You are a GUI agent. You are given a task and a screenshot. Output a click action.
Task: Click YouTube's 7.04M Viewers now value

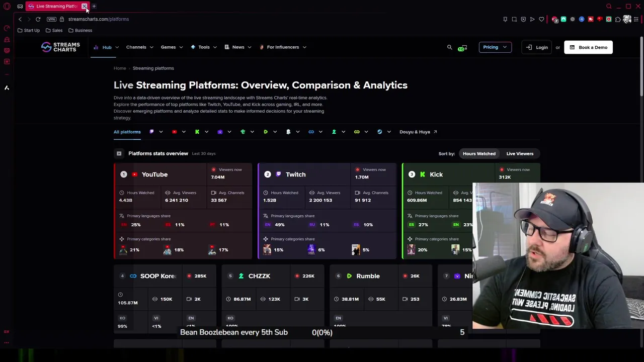[x=218, y=177]
